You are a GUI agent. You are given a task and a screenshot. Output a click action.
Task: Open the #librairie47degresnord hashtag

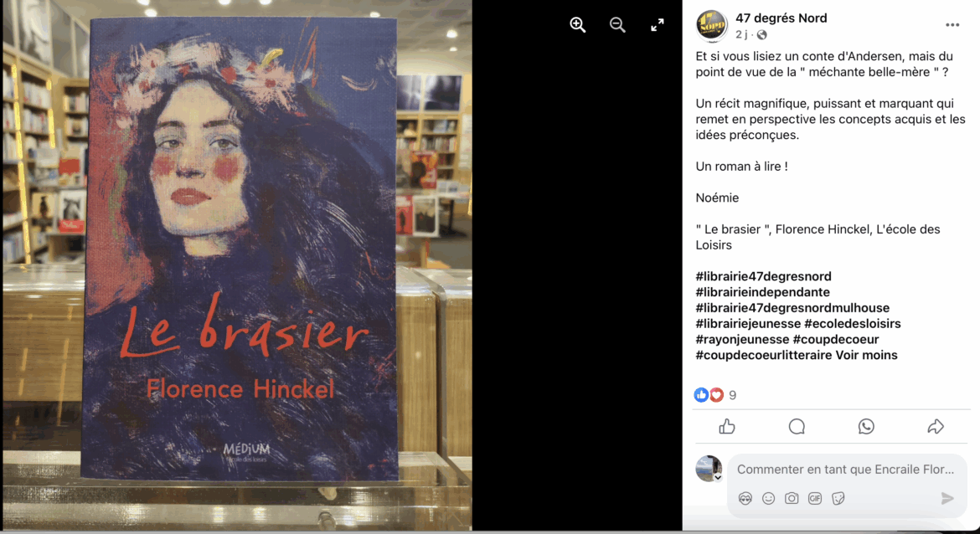point(764,277)
